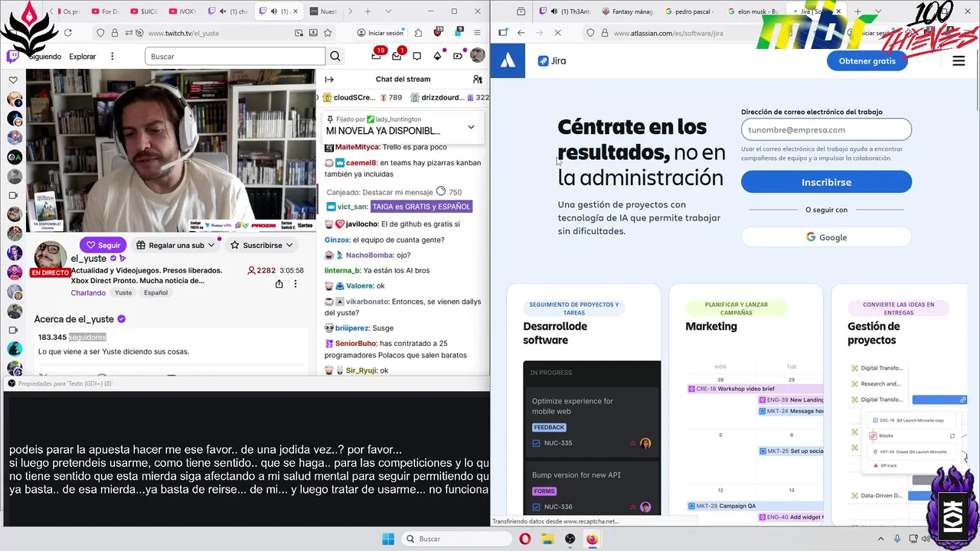Click the followed channels heart icon in sidebar
This screenshot has height=551, width=980.
pos(14,80)
